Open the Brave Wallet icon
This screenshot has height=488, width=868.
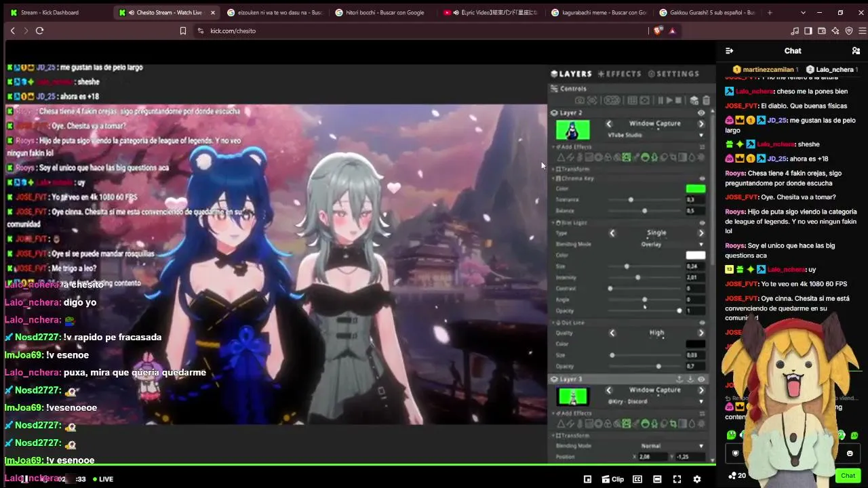click(822, 30)
